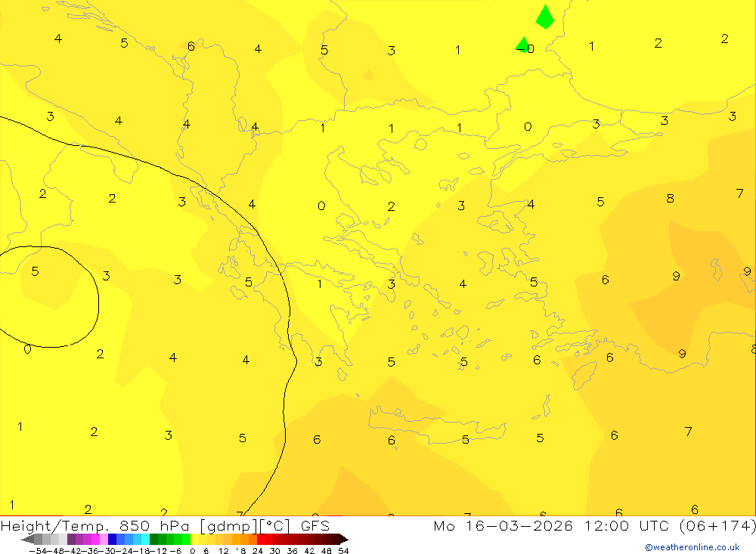Click the black right arrow of color scale
This screenshot has height=554, width=756.
click(344, 539)
